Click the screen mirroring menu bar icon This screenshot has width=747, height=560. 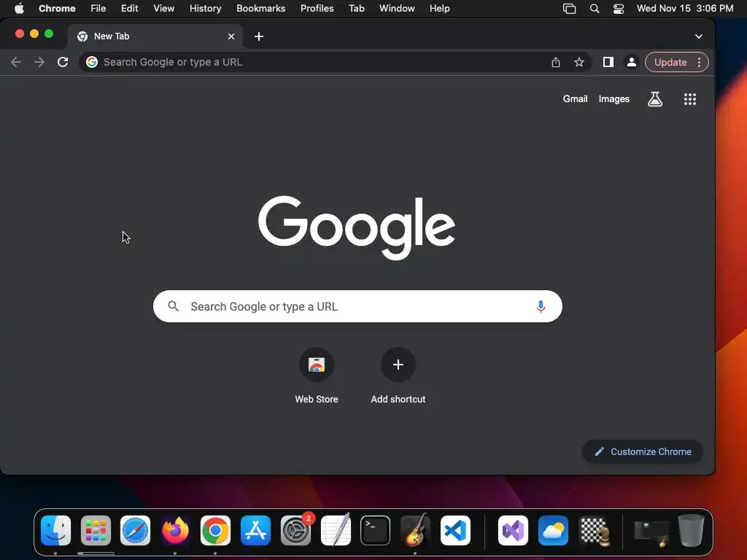tap(569, 8)
